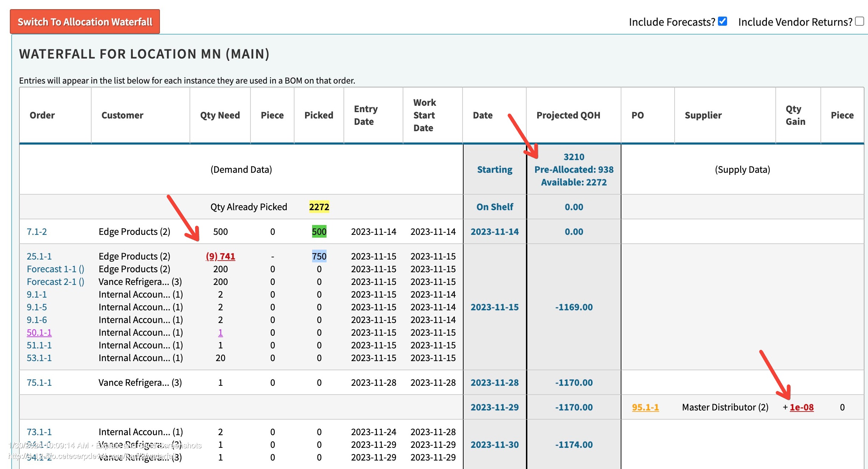
Task: Uncheck the Include Forecasts checkbox
Action: point(723,21)
